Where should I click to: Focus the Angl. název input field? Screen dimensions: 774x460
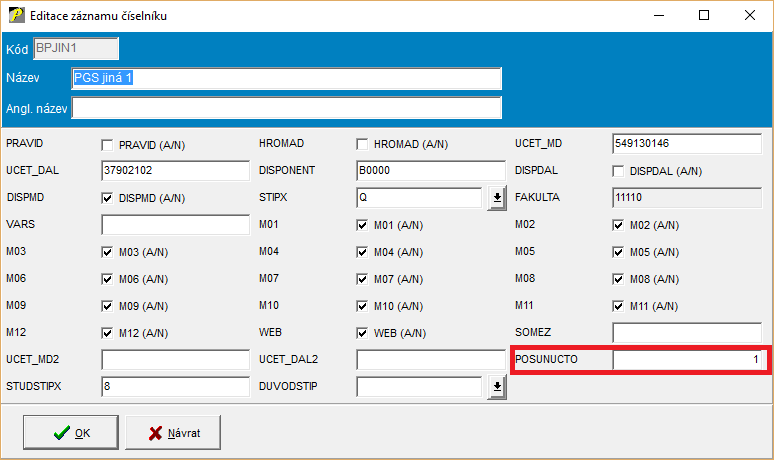click(x=285, y=107)
